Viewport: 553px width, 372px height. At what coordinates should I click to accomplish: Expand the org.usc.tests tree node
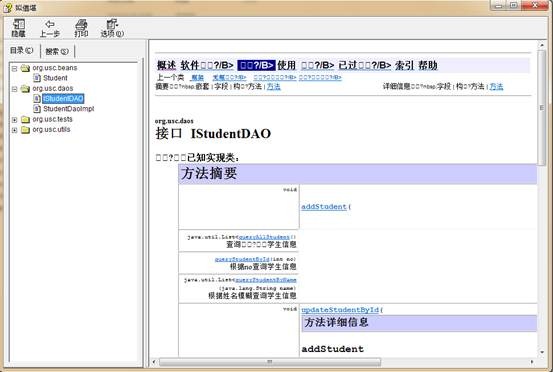click(14, 120)
